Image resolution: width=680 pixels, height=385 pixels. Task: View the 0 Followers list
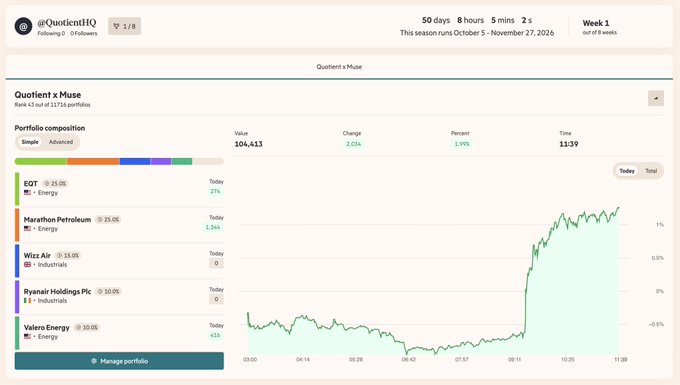click(84, 33)
